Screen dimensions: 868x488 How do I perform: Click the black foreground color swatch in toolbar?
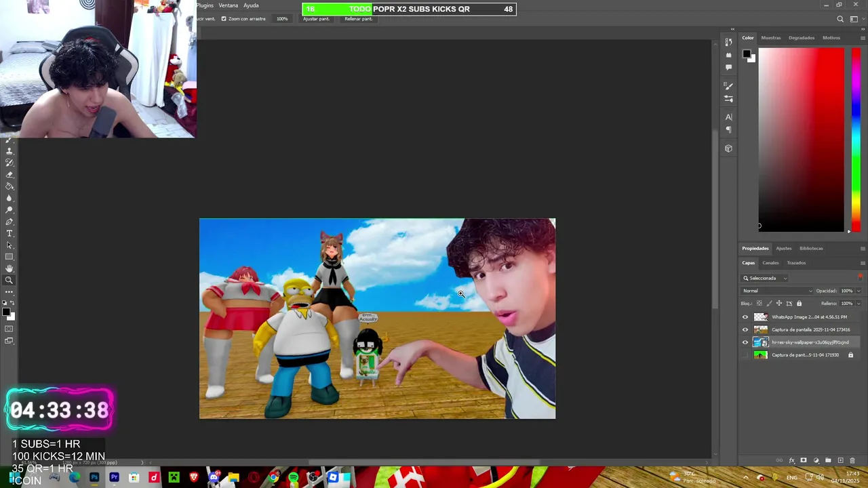[x=6, y=312]
